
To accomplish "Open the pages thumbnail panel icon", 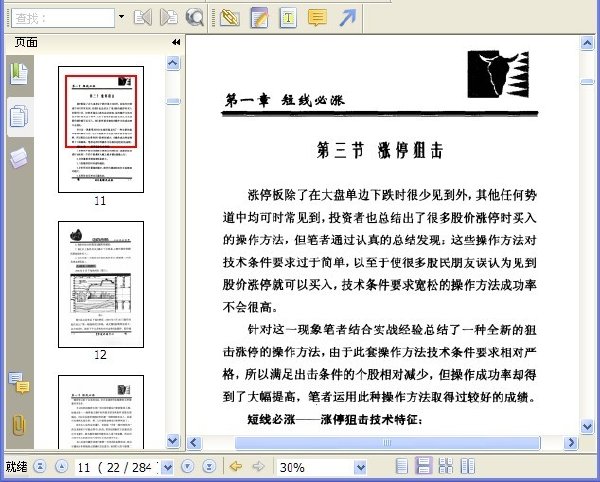I will pos(19,116).
